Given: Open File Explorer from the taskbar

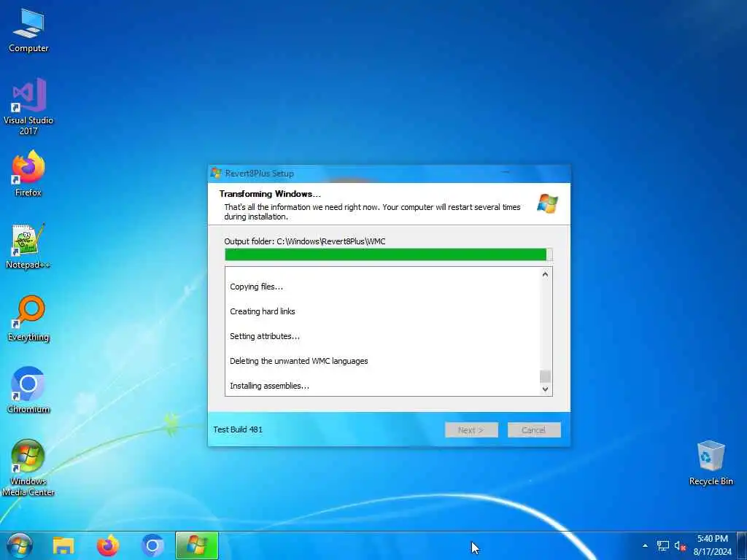Looking at the screenshot, I should click(63, 545).
